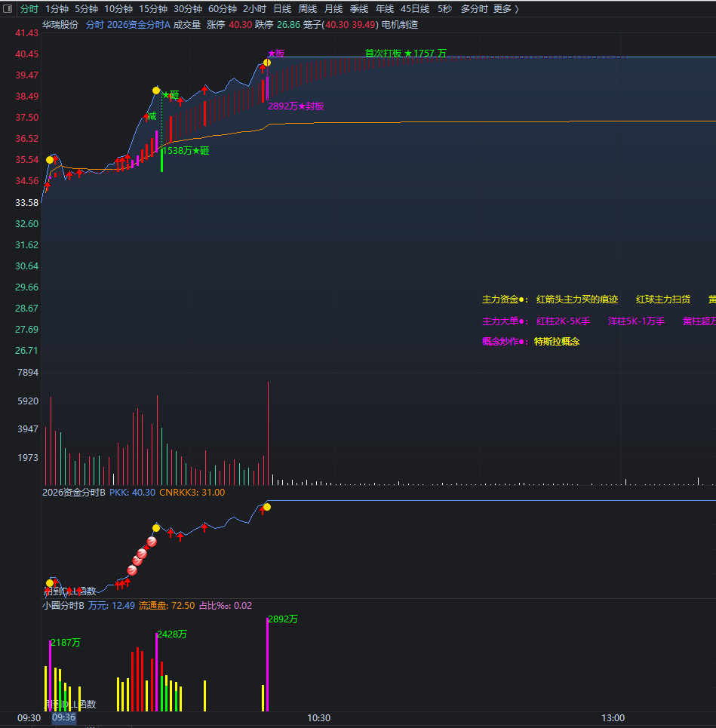
Task: Click the 涨停 price 40.30 value
Action: 241,25
